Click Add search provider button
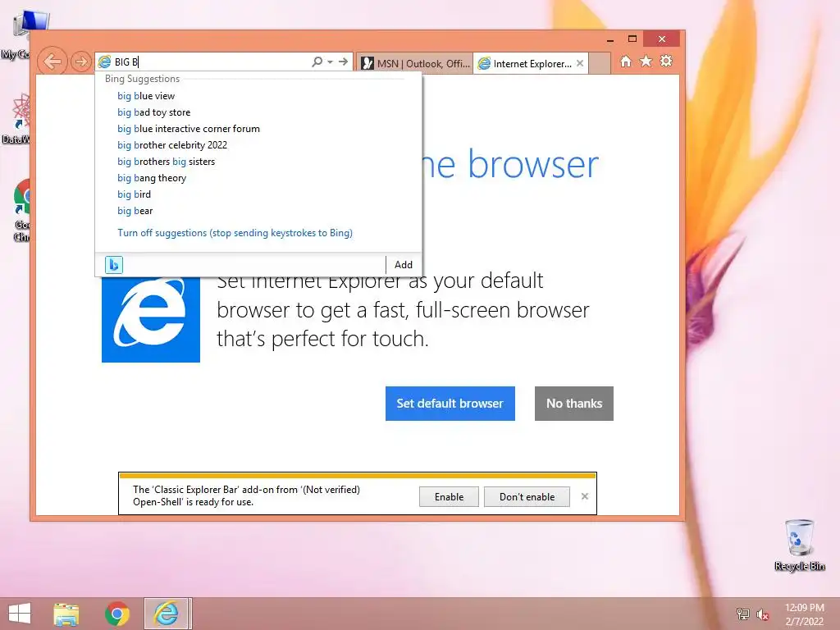840x630 pixels. (x=404, y=265)
